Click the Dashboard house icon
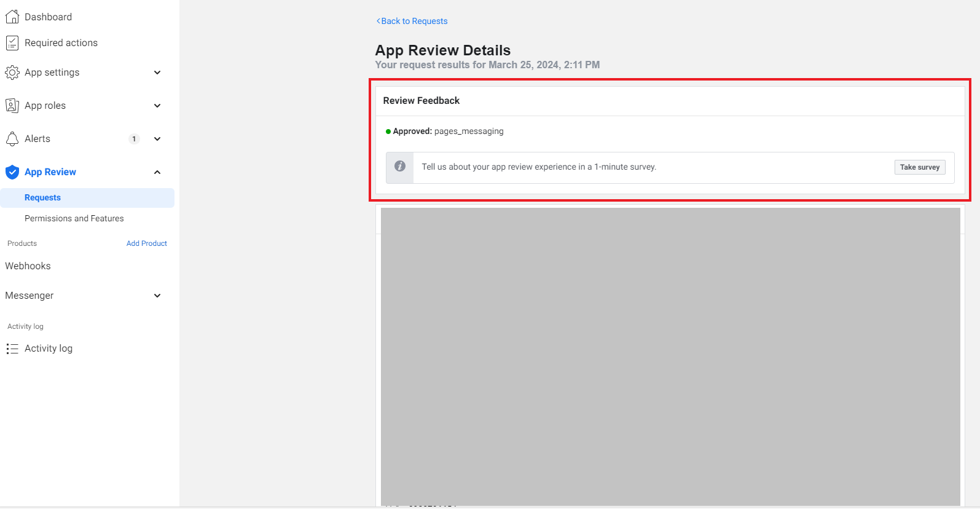 pyautogui.click(x=12, y=17)
